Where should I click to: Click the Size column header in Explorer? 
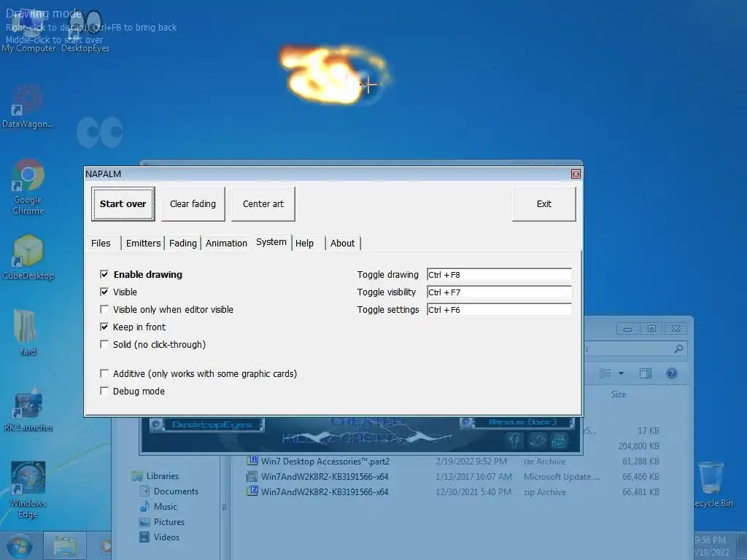pos(619,394)
